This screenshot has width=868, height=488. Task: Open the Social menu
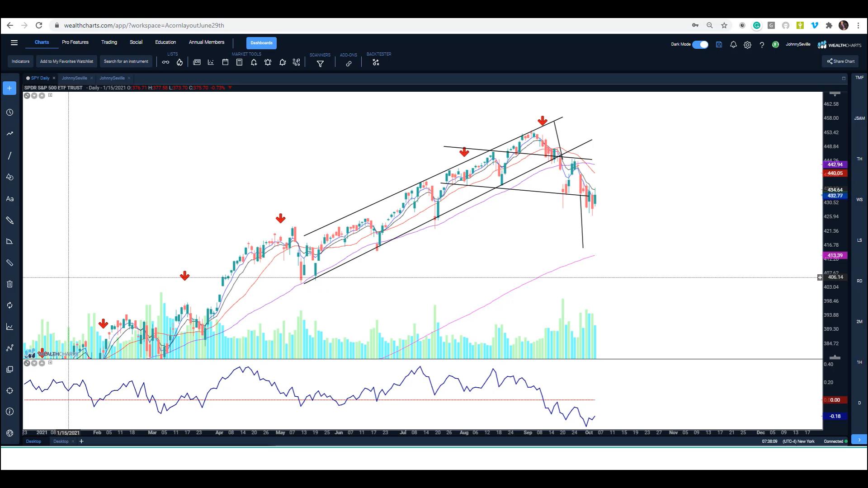136,42
